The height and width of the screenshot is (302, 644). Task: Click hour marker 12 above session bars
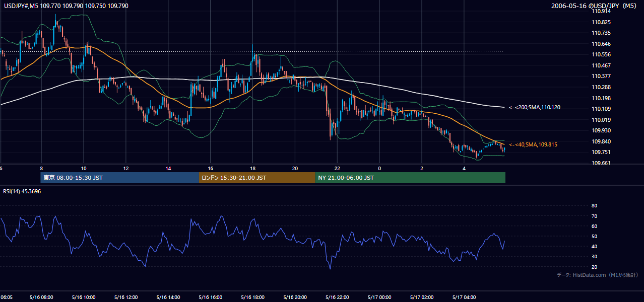tap(126, 168)
